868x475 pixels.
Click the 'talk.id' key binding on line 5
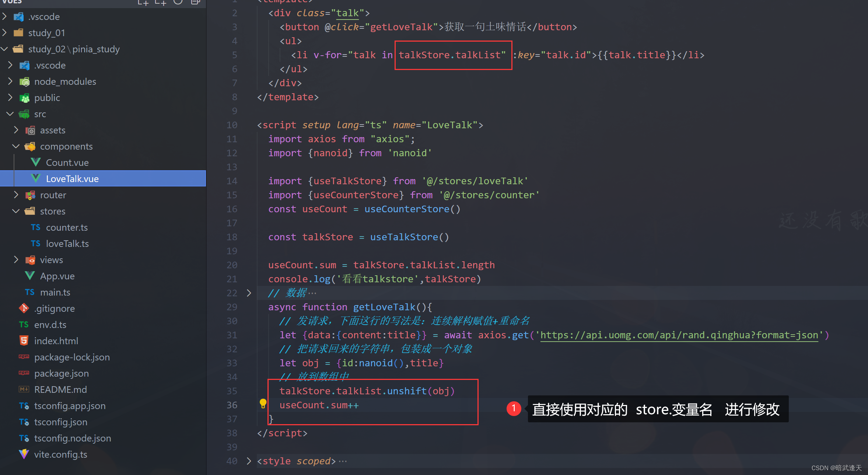pyautogui.click(x=566, y=55)
